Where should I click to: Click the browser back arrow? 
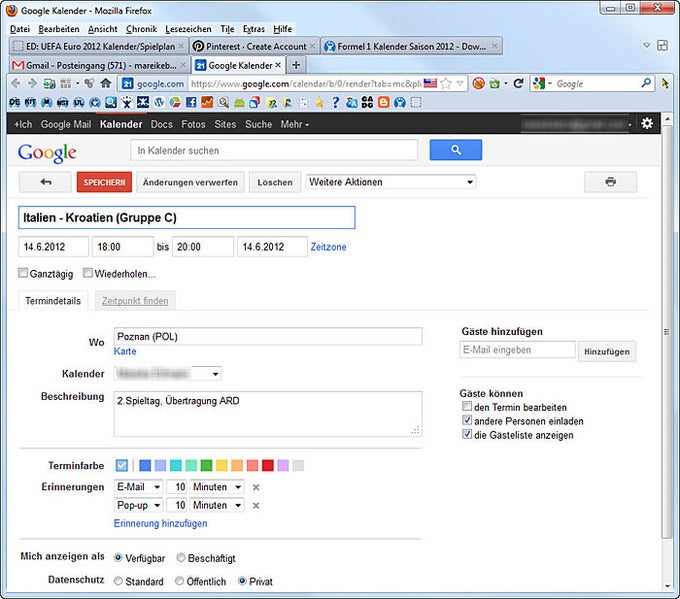click(16, 83)
